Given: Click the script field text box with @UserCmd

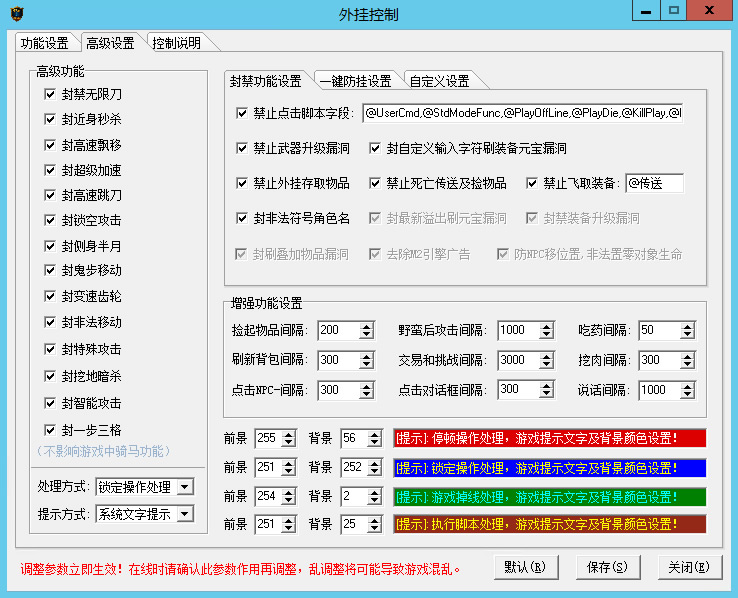Looking at the screenshot, I should tap(522, 113).
